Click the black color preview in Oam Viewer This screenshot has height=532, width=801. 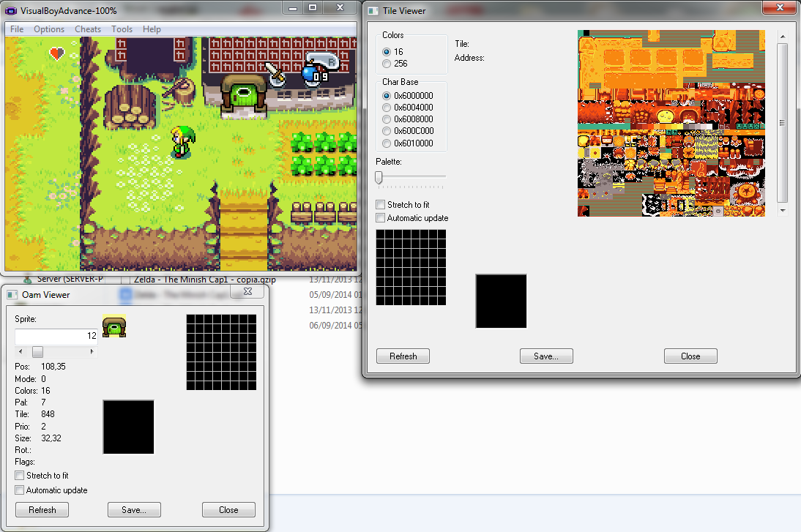click(128, 427)
